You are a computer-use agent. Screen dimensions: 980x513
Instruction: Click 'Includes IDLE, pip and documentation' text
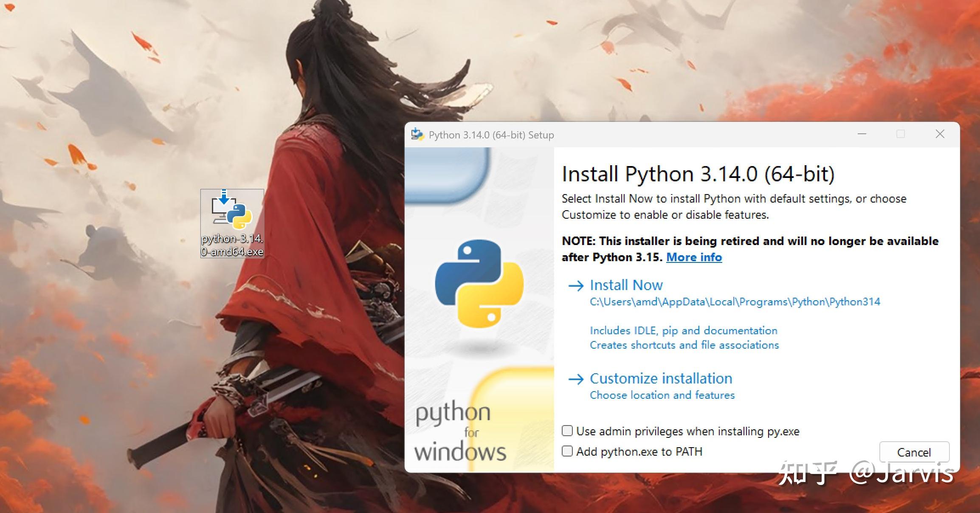[683, 330]
